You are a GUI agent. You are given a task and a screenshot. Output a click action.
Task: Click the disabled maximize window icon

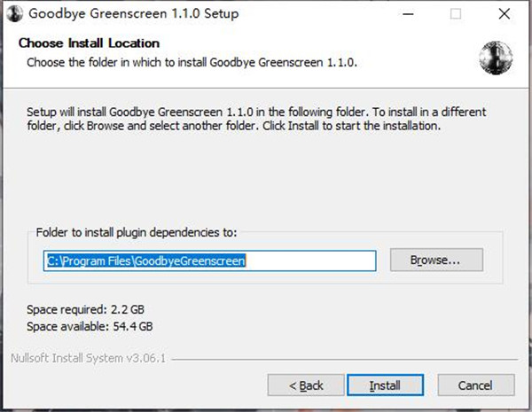click(x=456, y=14)
